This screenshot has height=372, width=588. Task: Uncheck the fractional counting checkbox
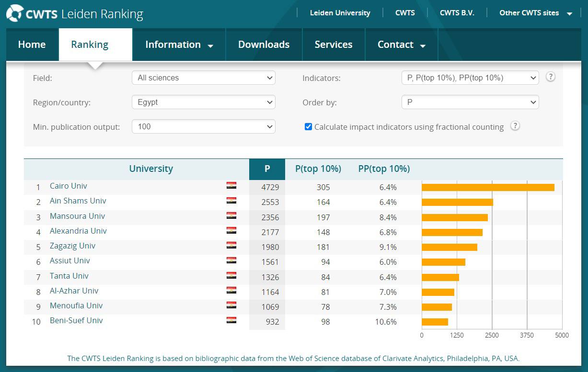point(308,127)
